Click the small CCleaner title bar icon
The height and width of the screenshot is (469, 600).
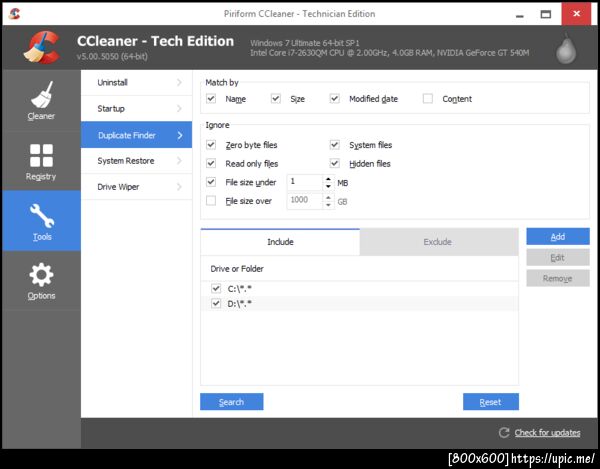click(15, 14)
